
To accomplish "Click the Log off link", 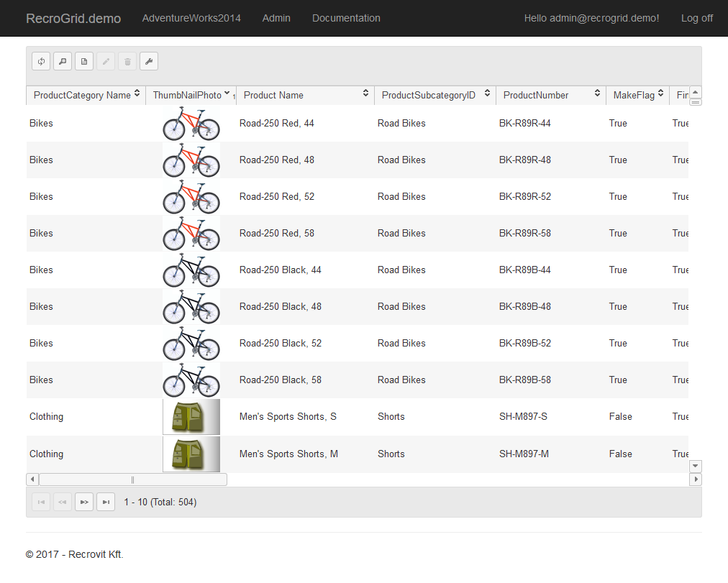I will coord(696,18).
